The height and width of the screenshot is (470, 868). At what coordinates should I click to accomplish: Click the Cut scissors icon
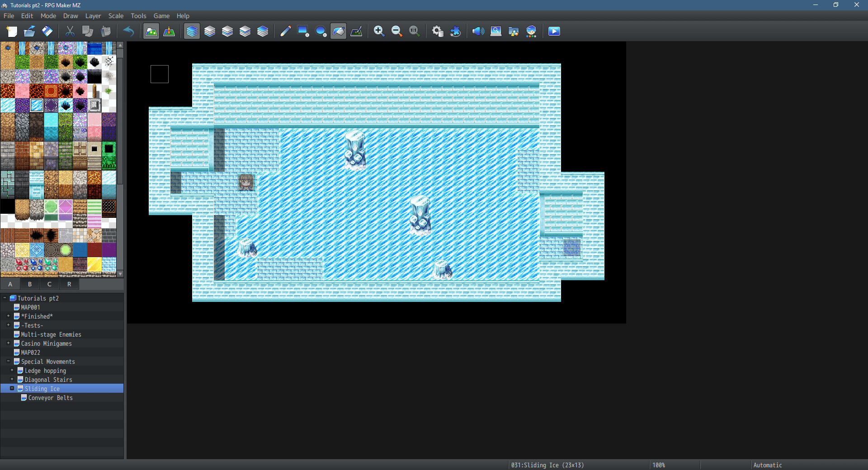(70, 31)
